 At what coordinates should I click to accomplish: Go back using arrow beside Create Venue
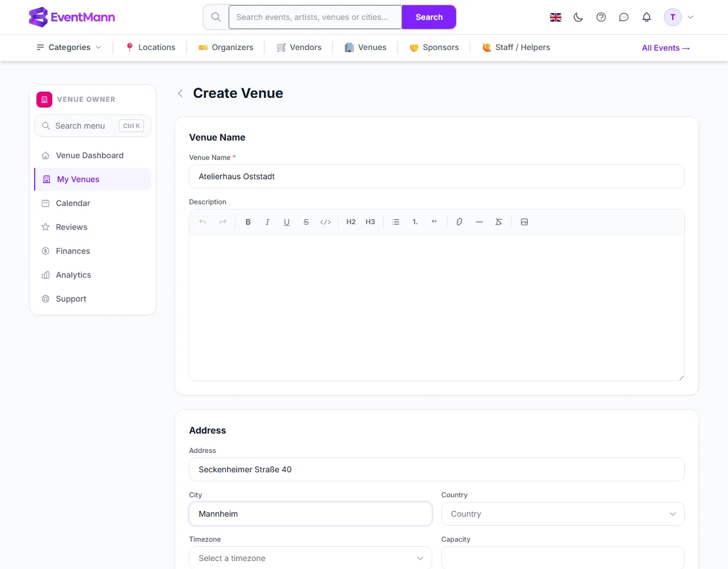[180, 93]
